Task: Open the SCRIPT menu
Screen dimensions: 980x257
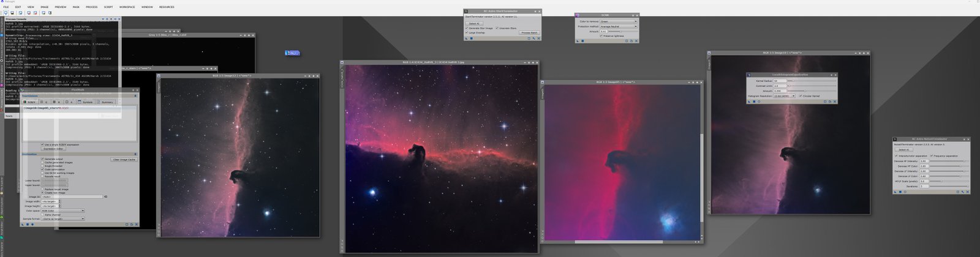Action: click(x=108, y=7)
